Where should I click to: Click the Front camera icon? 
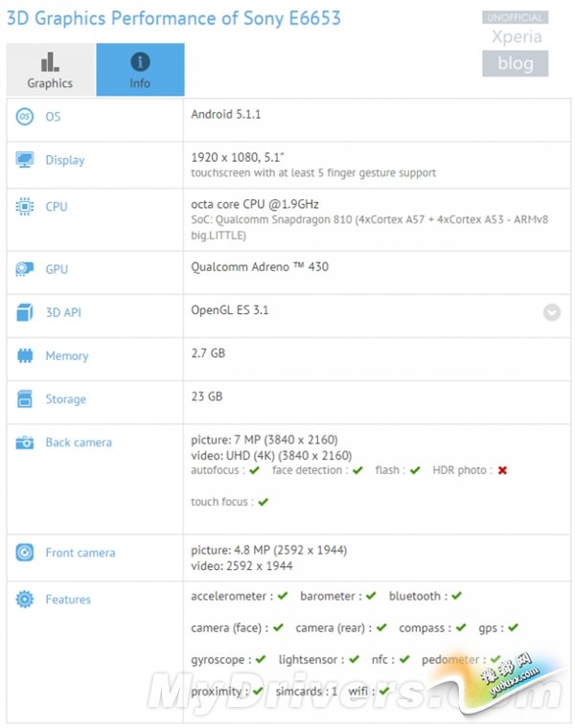coord(25,553)
